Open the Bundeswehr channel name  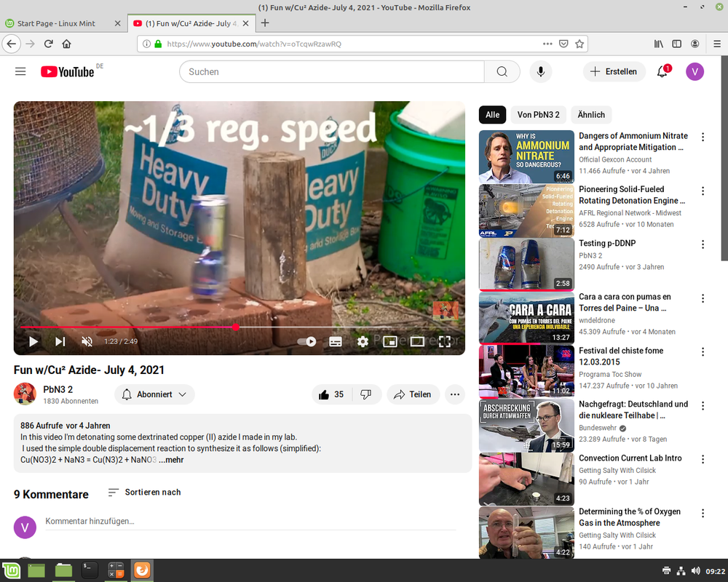[x=598, y=428]
